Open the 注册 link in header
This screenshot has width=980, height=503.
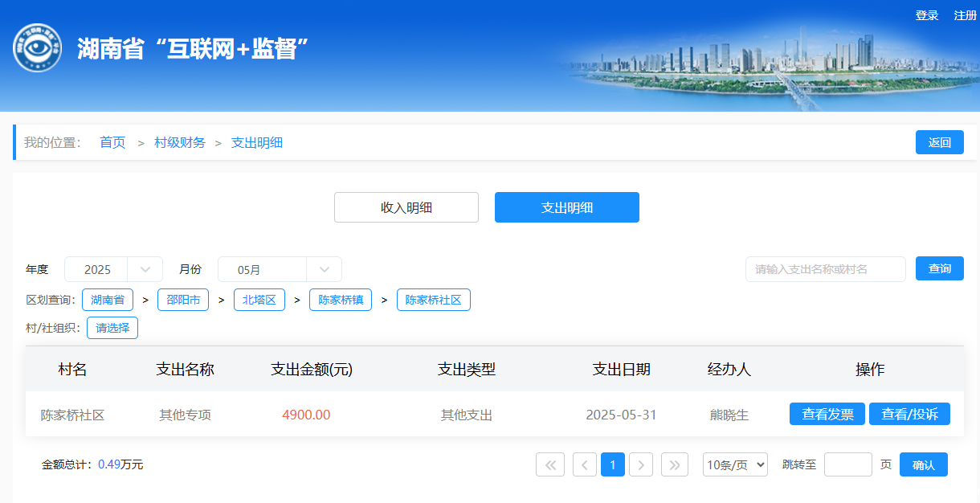point(965,15)
